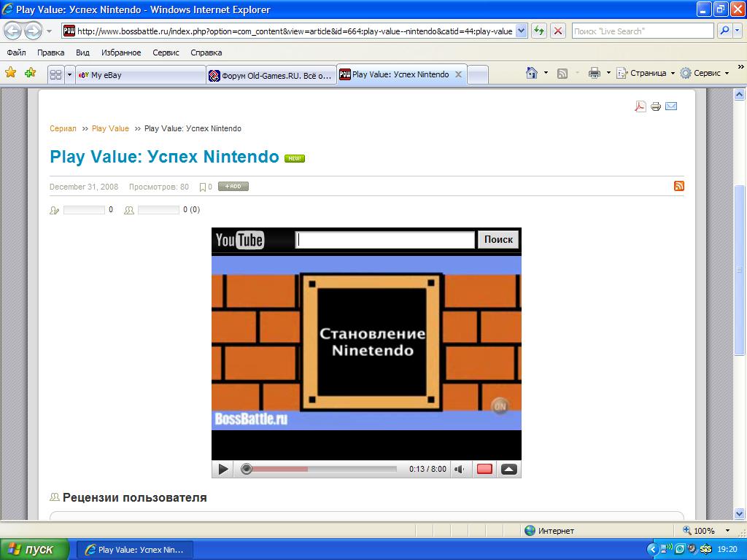Image resolution: width=747 pixels, height=560 pixels.
Task: Click the editor rating bar
Action: (x=84, y=210)
